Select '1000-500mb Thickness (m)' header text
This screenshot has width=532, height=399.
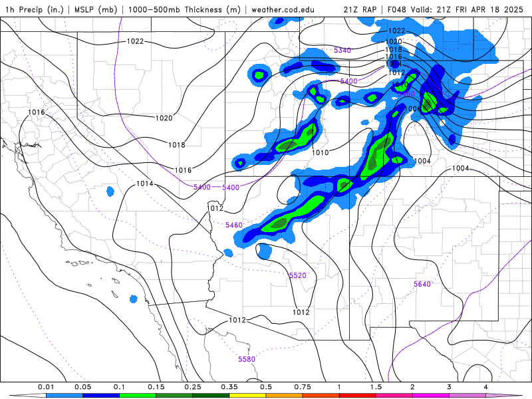[x=184, y=9]
